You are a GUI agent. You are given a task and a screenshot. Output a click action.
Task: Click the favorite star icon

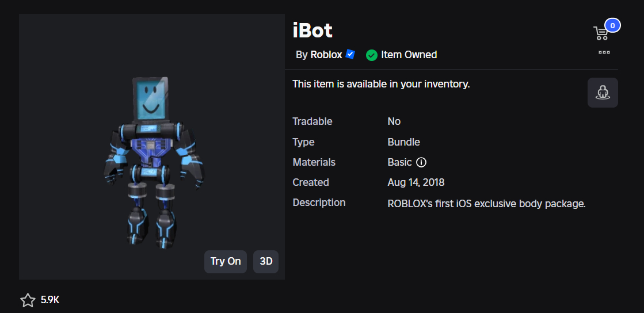(x=28, y=300)
